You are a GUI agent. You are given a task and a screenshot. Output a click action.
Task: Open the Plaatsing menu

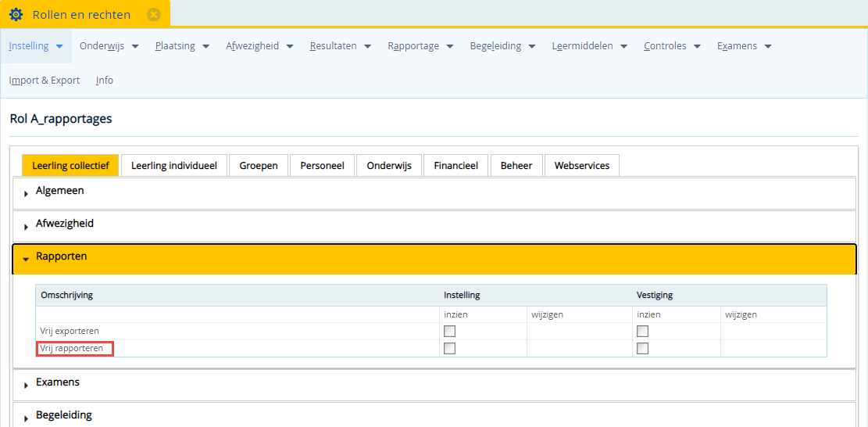point(182,46)
